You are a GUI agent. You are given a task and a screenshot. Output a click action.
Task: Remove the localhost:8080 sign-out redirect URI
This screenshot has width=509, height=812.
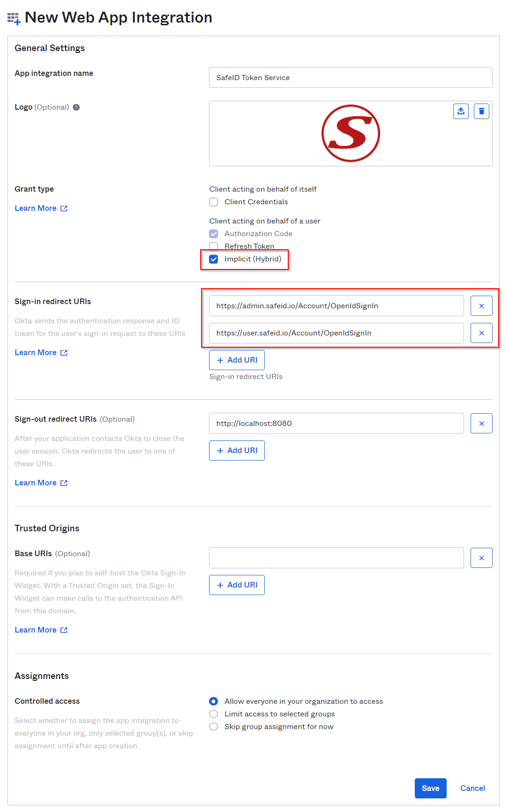481,424
